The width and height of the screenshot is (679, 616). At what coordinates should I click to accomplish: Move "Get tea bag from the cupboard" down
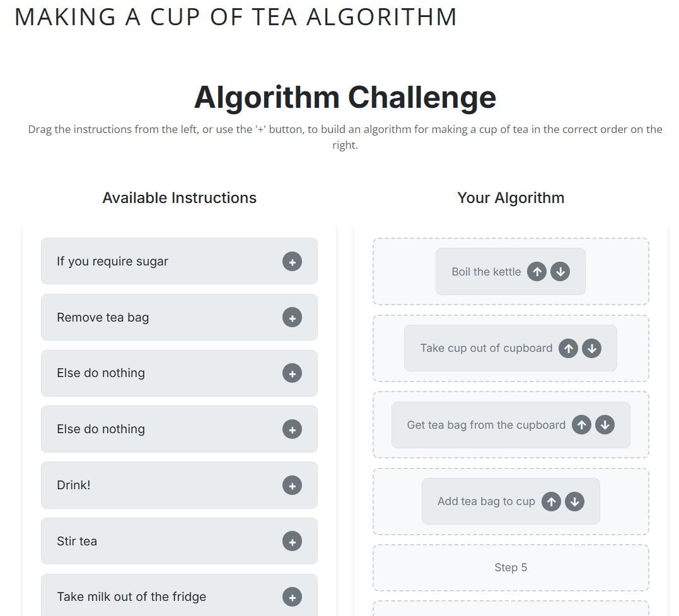pos(605,424)
